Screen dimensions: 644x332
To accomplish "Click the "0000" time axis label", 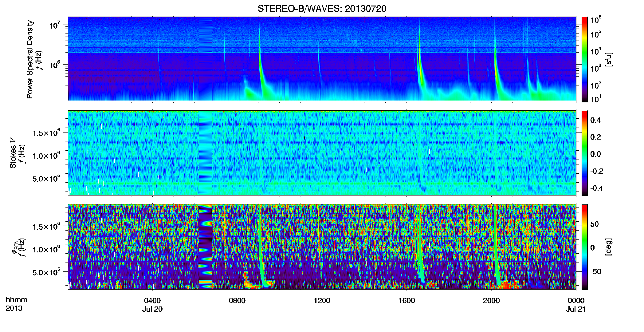I will tap(576, 300).
